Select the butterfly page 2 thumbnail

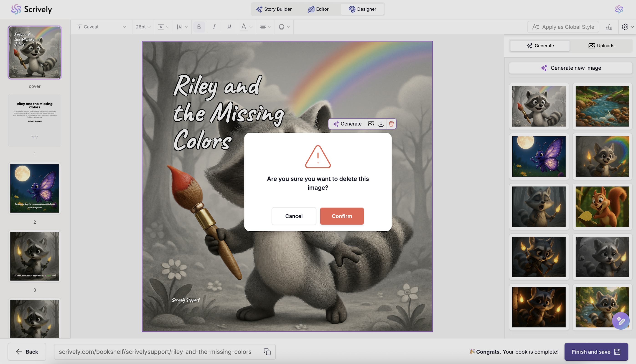click(35, 188)
